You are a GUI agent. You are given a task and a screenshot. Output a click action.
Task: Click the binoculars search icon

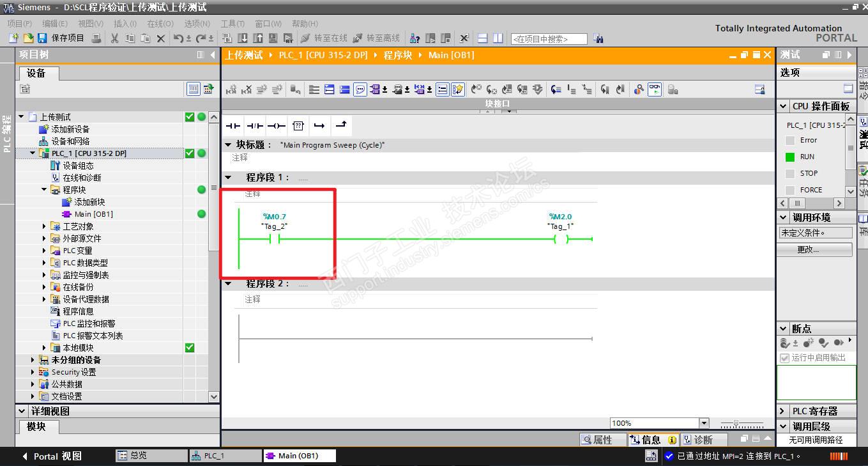[598, 38]
